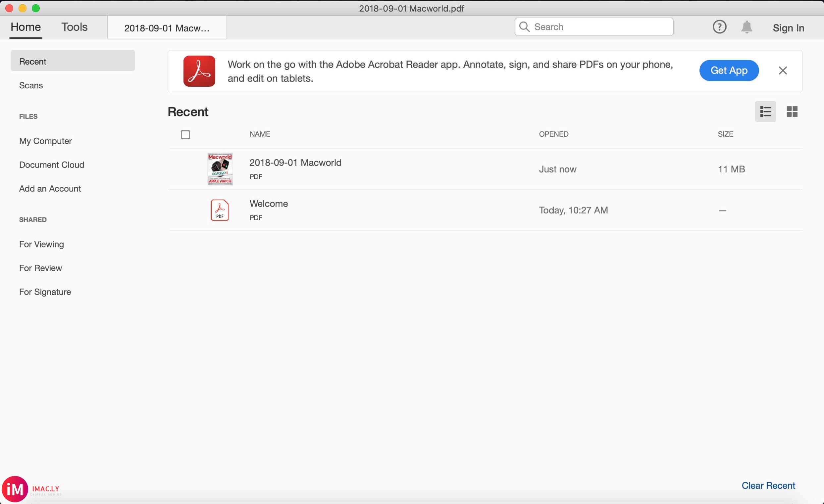Click the close banner X icon
This screenshot has height=504, width=824.
tap(783, 70)
